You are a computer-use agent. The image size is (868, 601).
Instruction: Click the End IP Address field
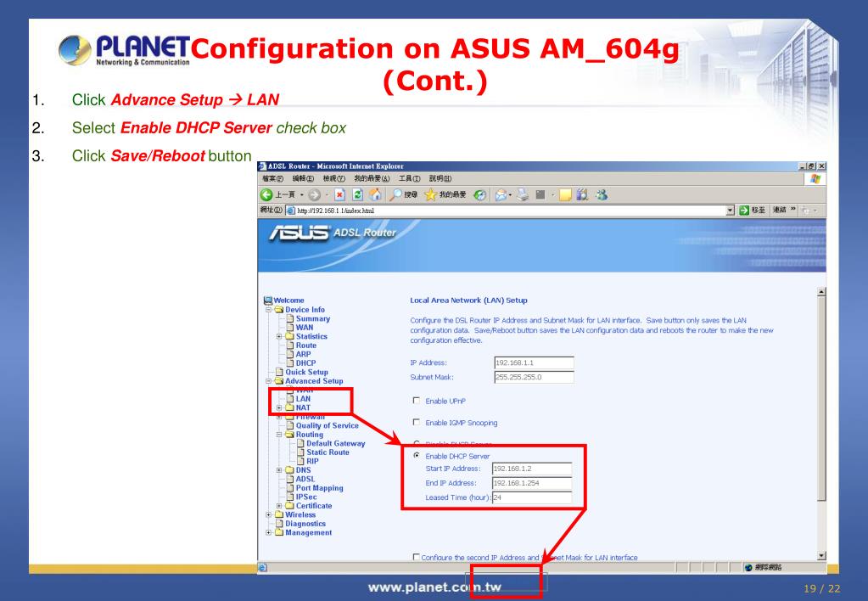click(x=532, y=483)
